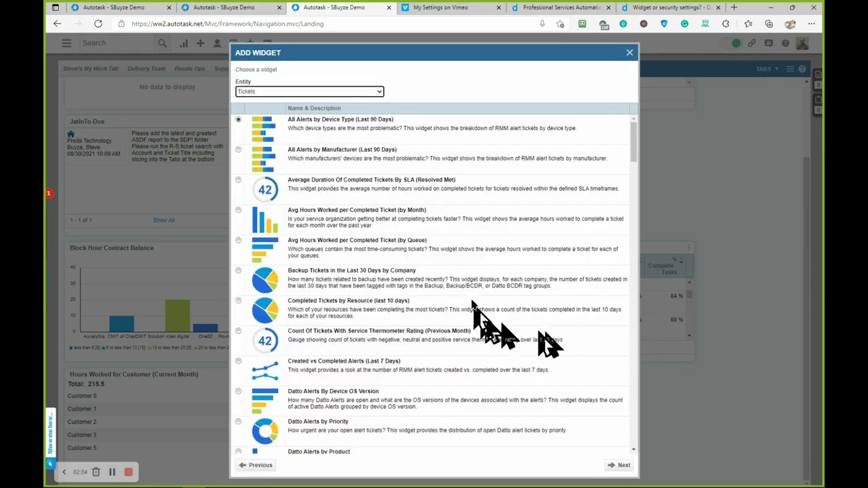Pick Count Of Tickets With Service Thermometer radio

[x=238, y=331]
